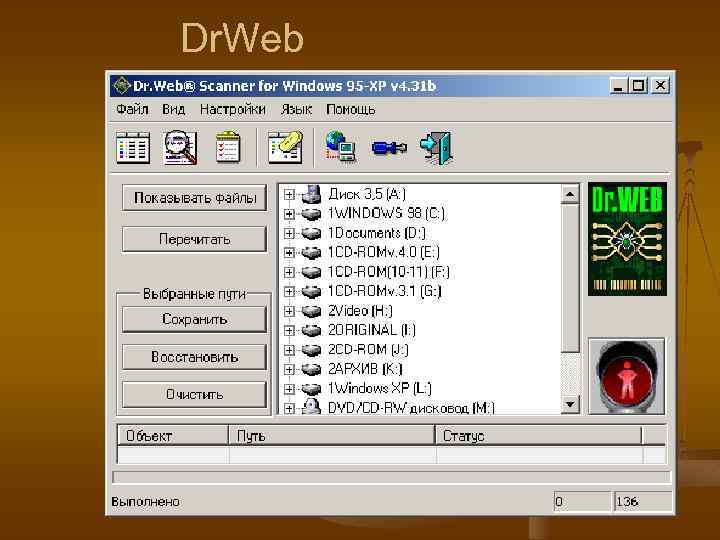Click the Путь column header
720x540 pixels.
point(332,435)
